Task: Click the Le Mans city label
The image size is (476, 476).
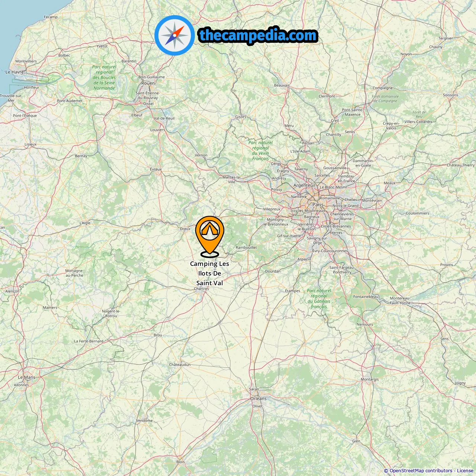Action: (x=27, y=377)
